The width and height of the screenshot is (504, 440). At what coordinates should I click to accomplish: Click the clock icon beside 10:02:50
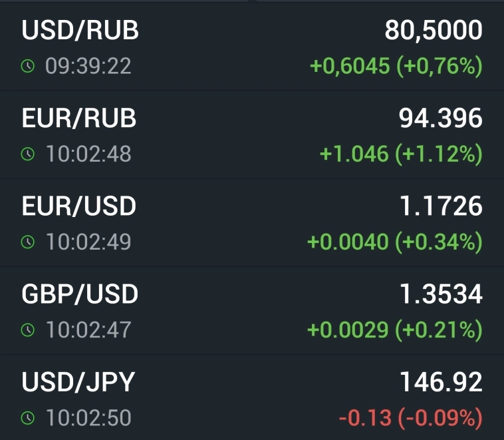point(27,418)
